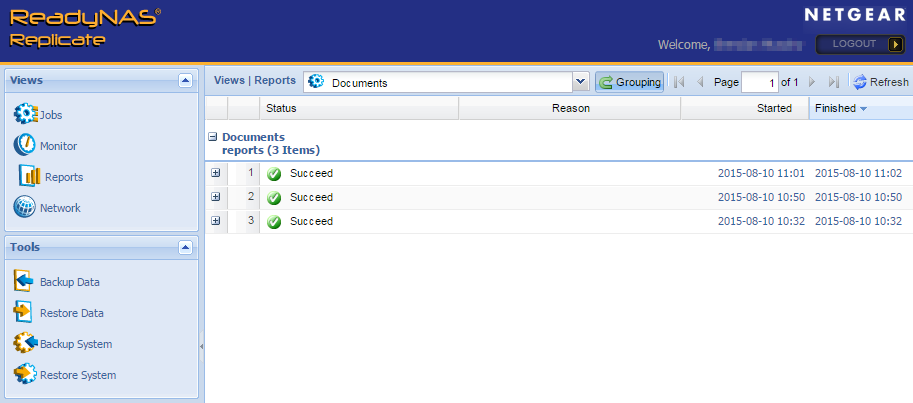Collapse the Views panel

coord(184,80)
